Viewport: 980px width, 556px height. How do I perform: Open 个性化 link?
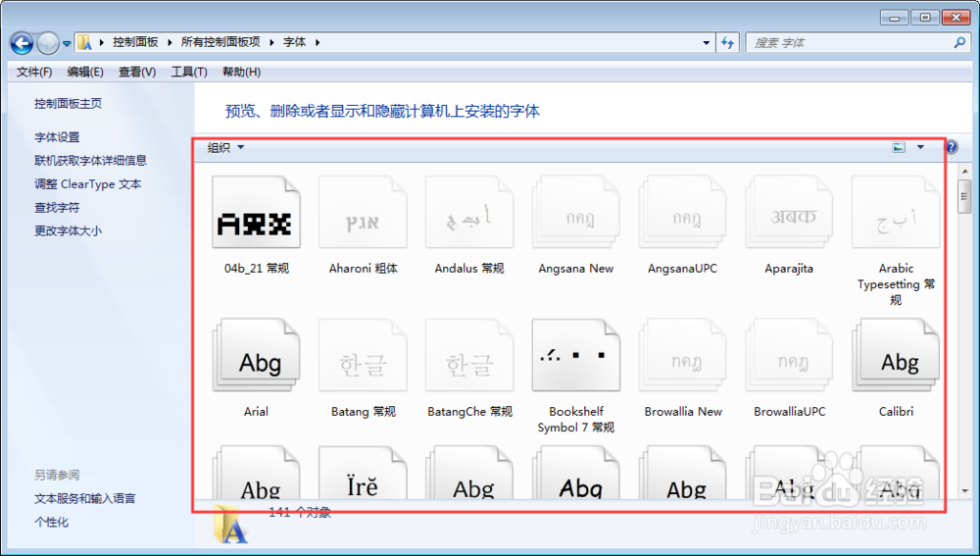pos(51,522)
